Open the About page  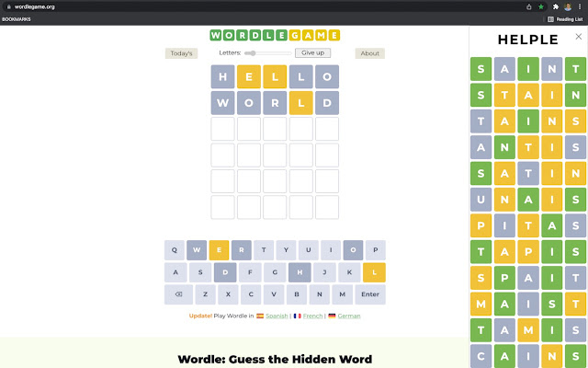tap(369, 53)
